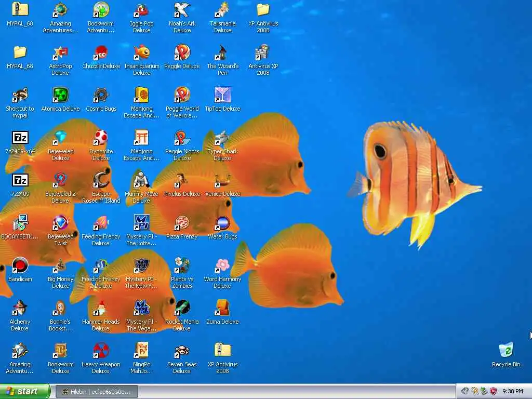This screenshot has height=399, width=532.
Task: Launch Iggle Pop Deluxe
Action: point(141,18)
